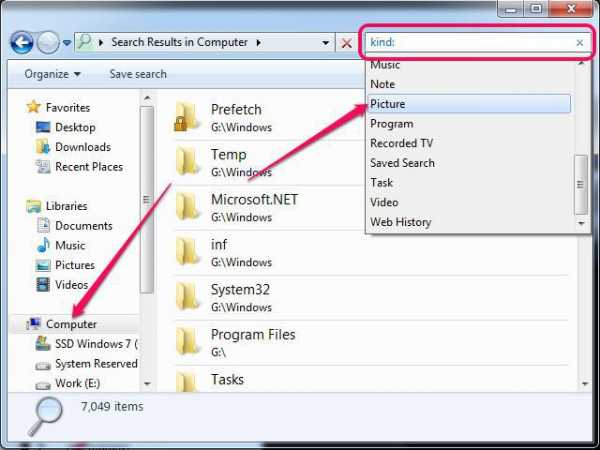Click the Save search button
Viewport: 600px width, 450px height.
(138, 74)
